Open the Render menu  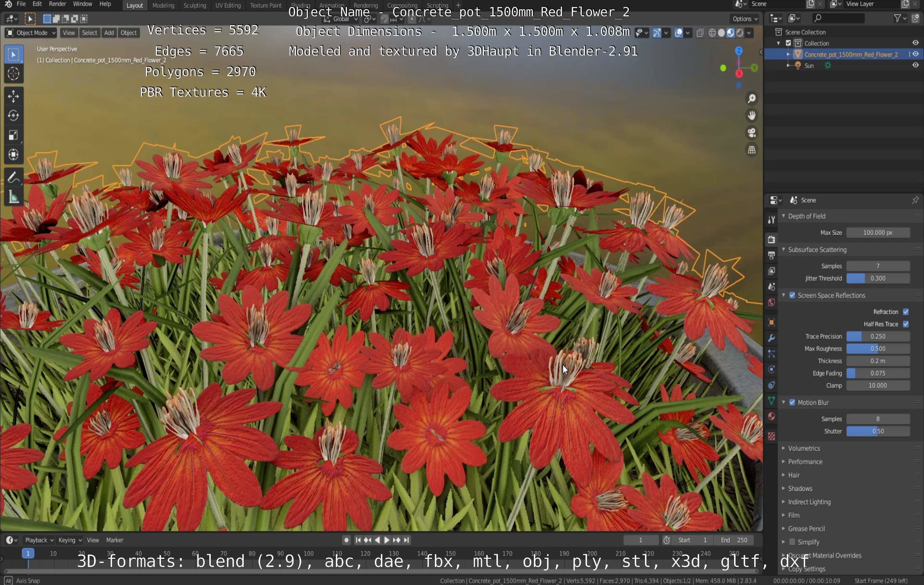(x=58, y=4)
